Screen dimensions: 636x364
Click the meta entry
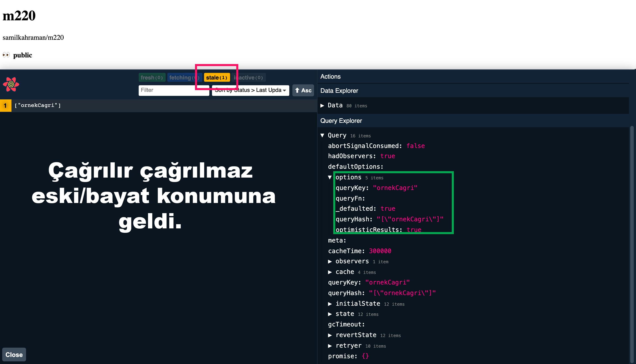(337, 241)
